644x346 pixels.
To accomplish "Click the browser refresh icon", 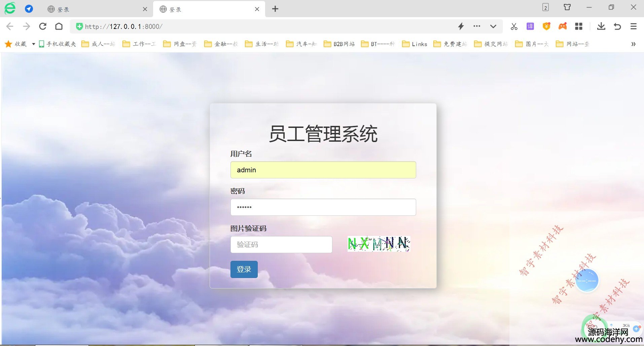I will pos(43,26).
